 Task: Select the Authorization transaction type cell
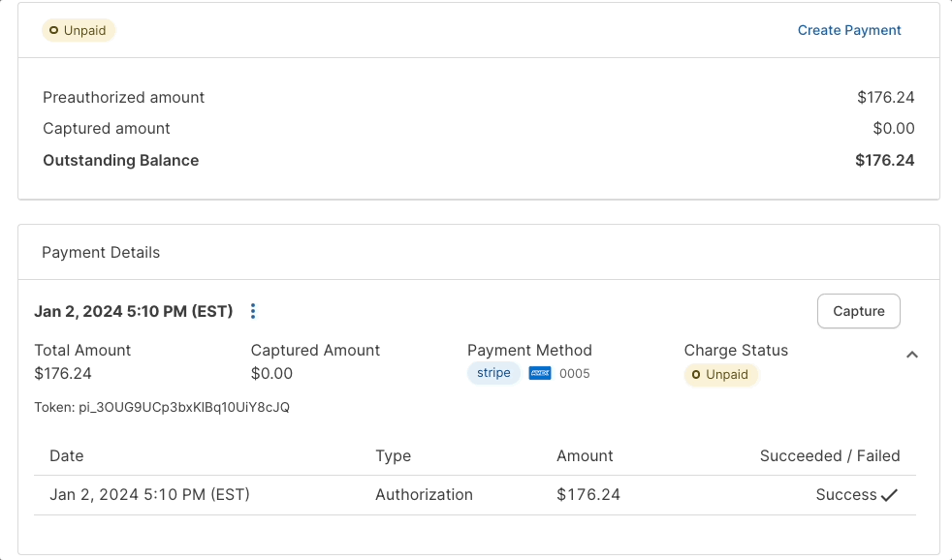pos(424,494)
